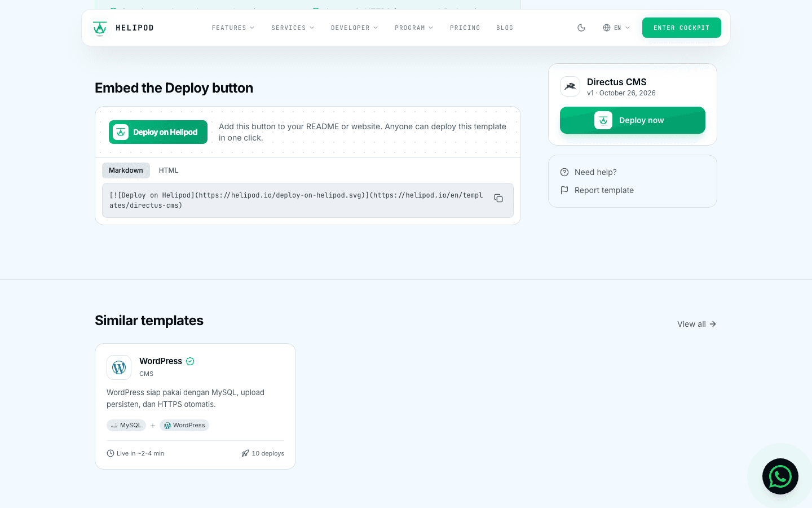Open the Pricing page

(465, 28)
